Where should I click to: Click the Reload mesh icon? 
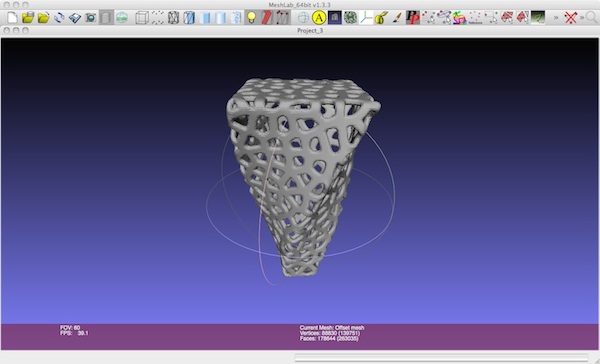(x=59, y=17)
